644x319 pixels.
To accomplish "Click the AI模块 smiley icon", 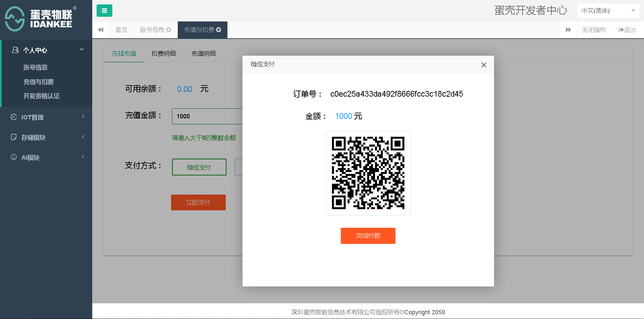I will (14, 157).
